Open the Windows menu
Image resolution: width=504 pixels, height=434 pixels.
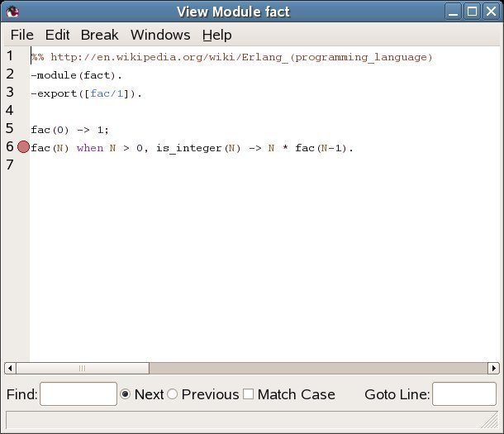point(160,35)
